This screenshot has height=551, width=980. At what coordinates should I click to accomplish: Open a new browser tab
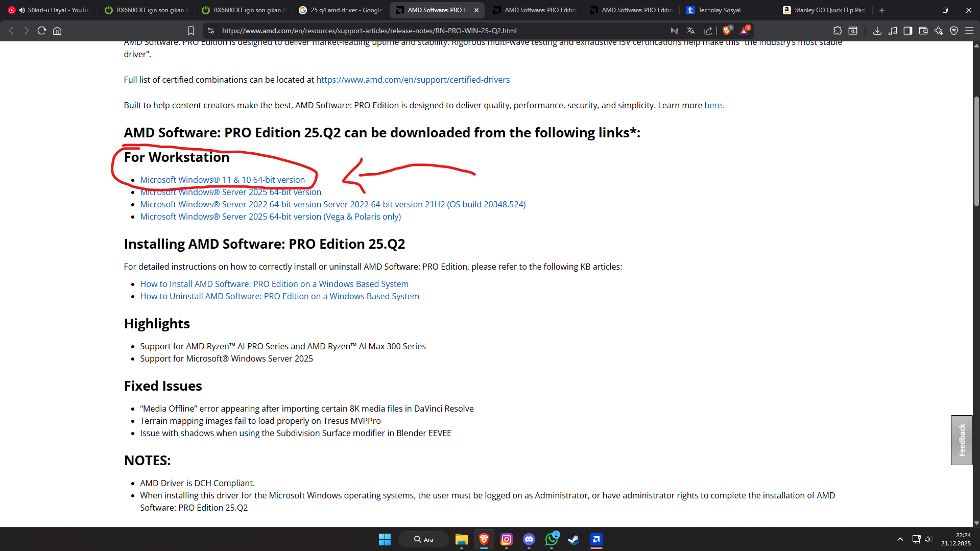coord(882,10)
